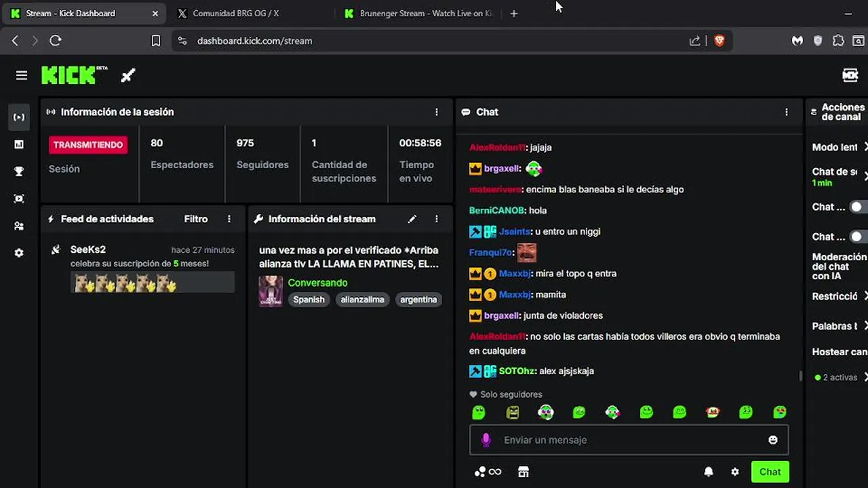Open the channel points infinity icon
Image resolution: width=868 pixels, height=488 pixels.
(x=488, y=472)
